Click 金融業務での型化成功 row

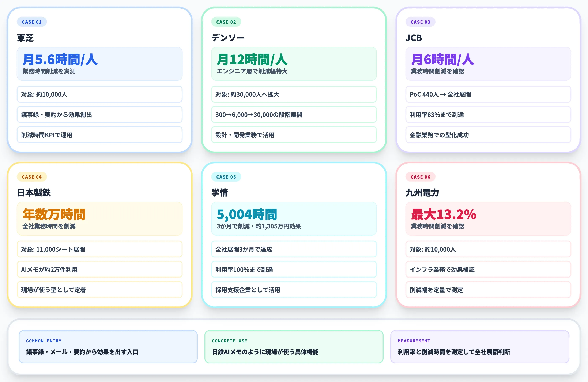[488, 135]
